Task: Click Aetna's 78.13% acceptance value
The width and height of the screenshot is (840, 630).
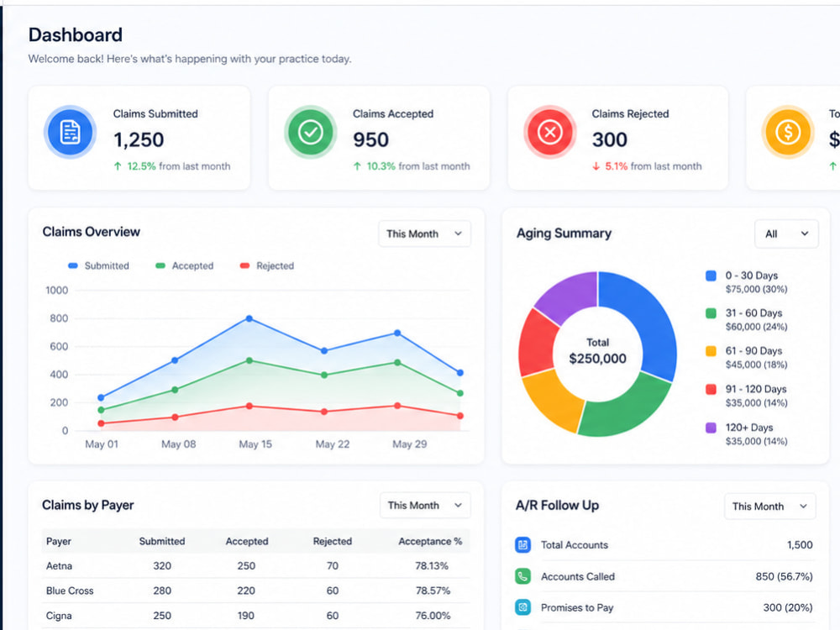Action: pos(432,565)
